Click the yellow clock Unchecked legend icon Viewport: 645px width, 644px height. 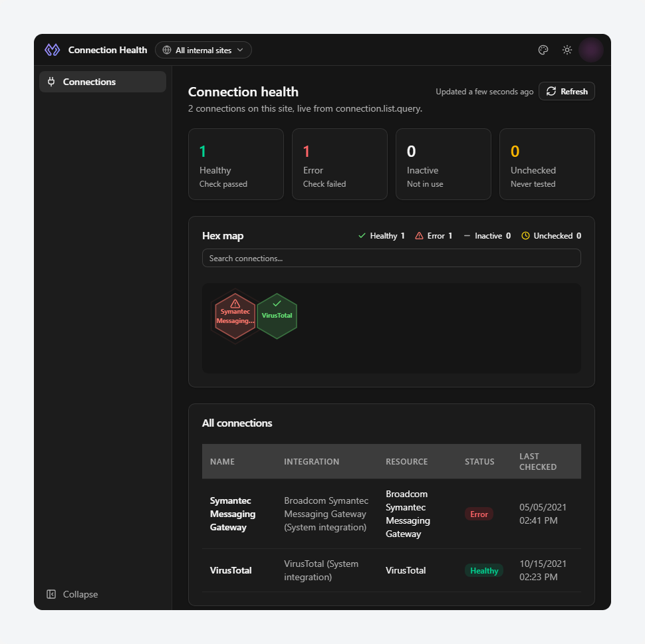(525, 236)
